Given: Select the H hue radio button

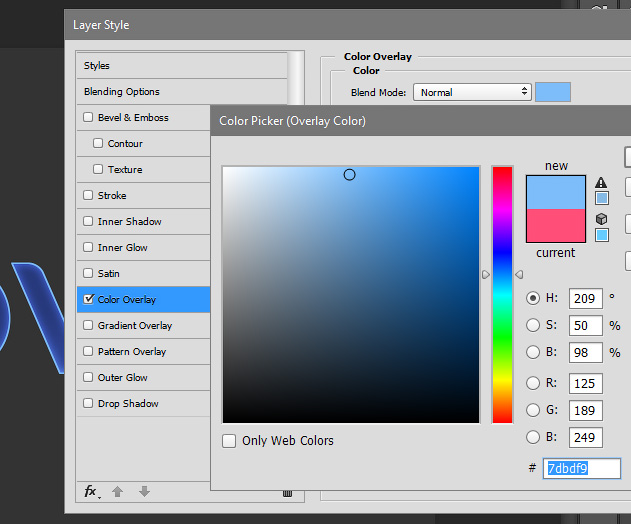Looking at the screenshot, I should click(533, 298).
